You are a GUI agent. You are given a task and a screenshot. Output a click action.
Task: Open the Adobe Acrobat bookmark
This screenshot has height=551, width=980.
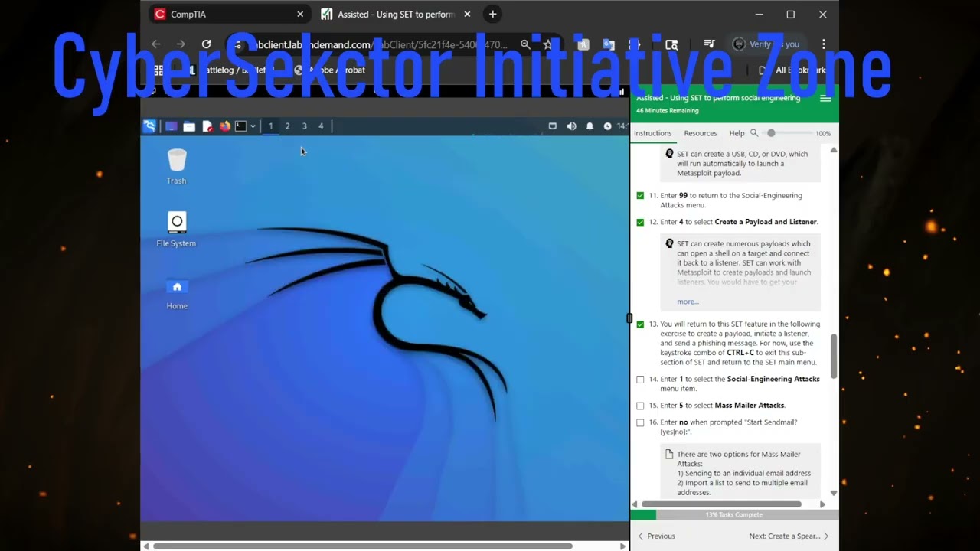[x=330, y=70]
